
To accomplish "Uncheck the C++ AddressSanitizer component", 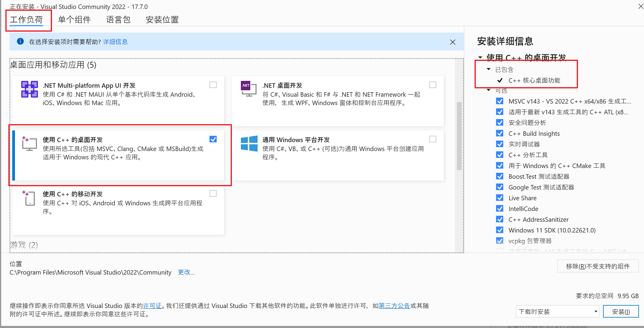I will click(x=500, y=219).
